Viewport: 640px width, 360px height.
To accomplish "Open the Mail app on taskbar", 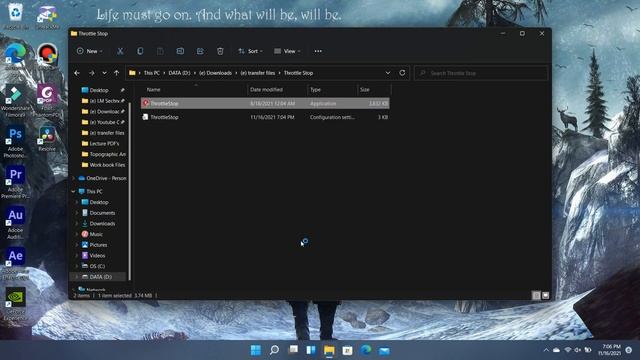I will pyautogui.click(x=384, y=350).
